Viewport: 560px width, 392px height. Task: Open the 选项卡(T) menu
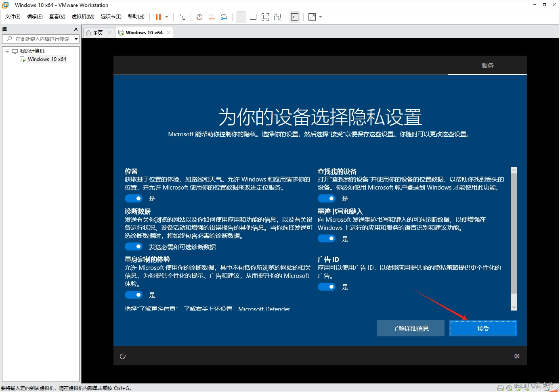coord(111,17)
